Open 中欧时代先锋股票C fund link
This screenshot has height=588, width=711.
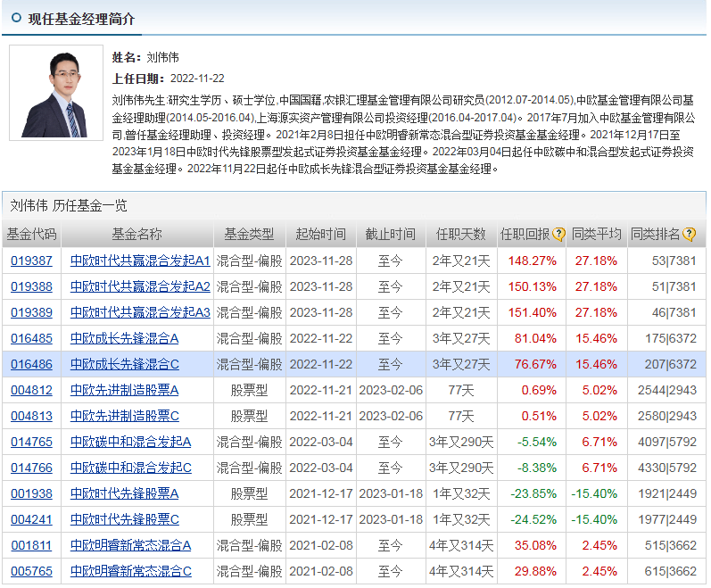[x=124, y=519]
